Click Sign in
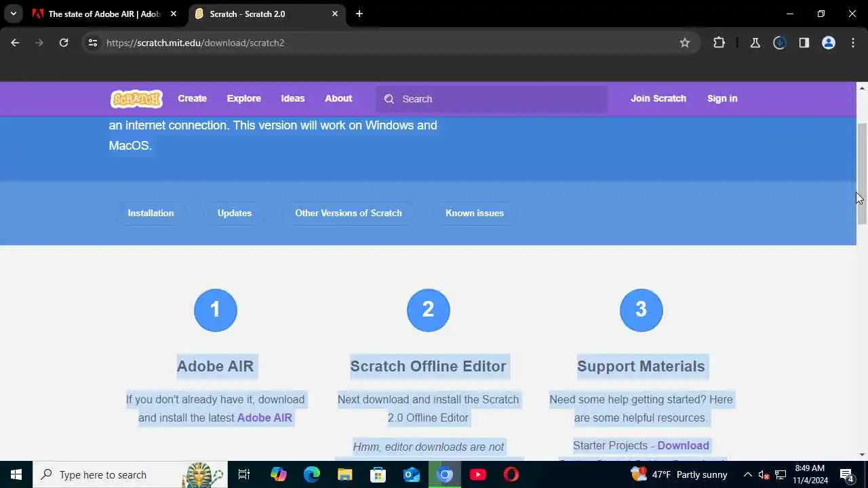Viewport: 868px width, 488px height. click(722, 98)
